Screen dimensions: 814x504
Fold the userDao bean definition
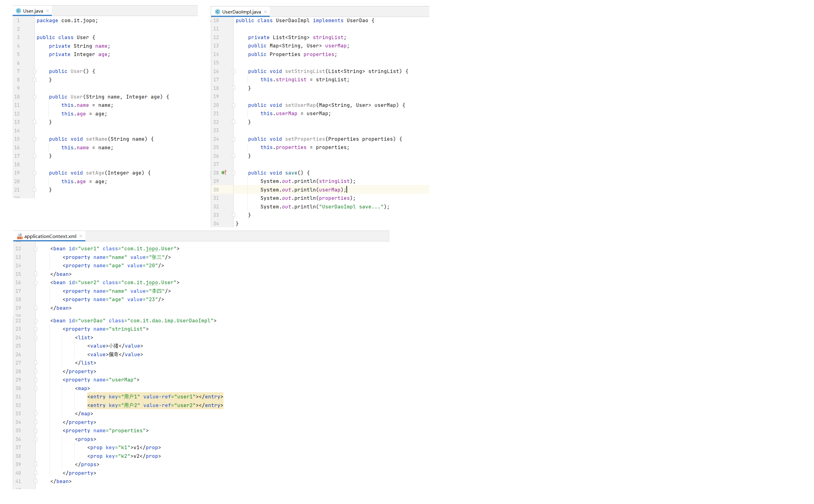point(36,321)
